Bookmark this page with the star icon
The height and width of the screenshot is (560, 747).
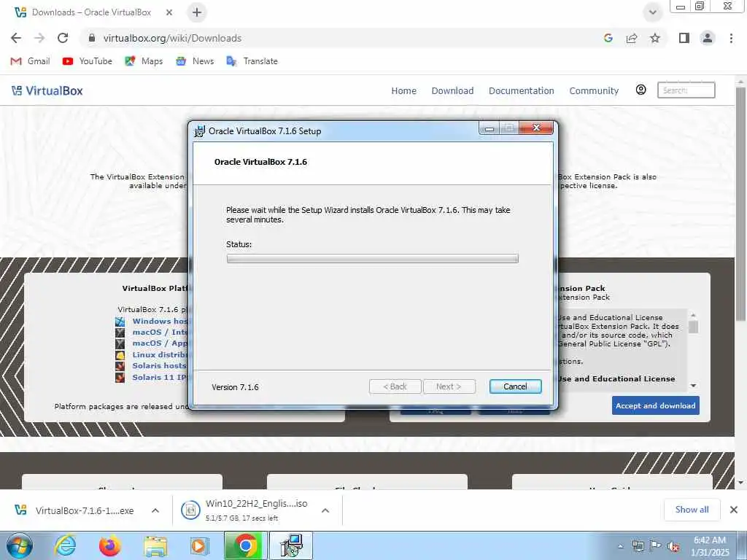(x=655, y=38)
